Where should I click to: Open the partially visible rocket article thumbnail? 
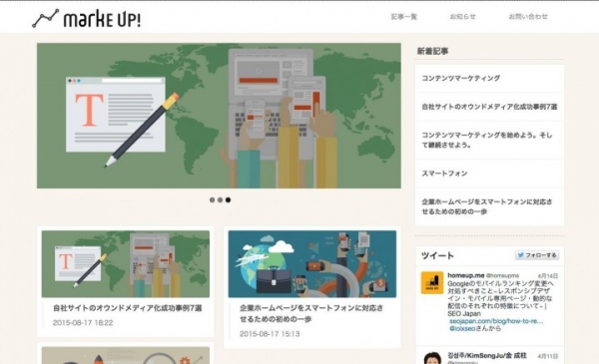tap(126, 356)
